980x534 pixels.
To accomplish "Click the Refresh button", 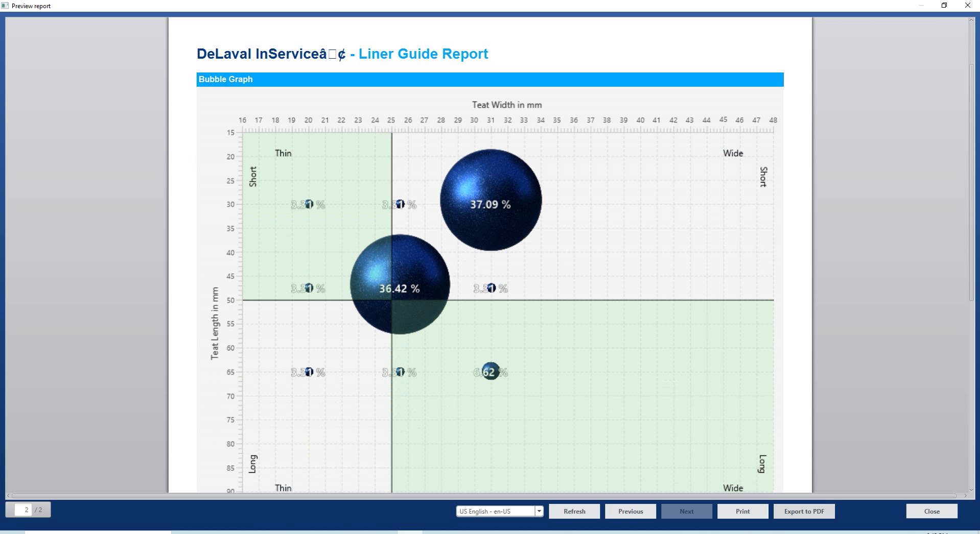I will tap(574, 511).
